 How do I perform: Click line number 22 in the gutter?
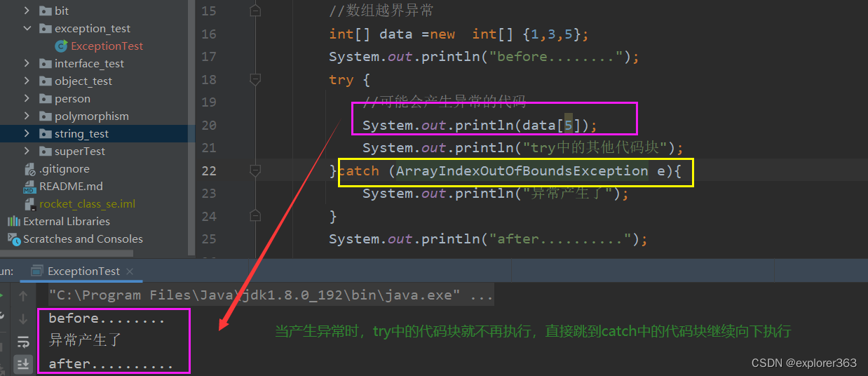point(208,170)
